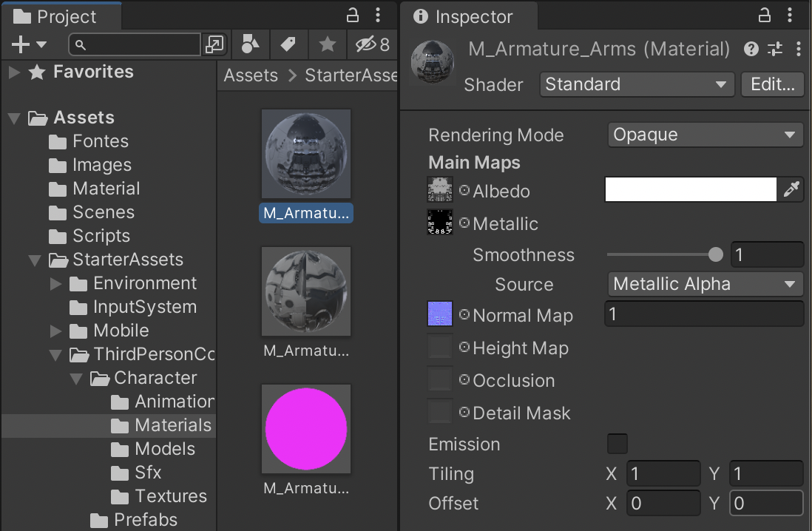Click the favorites star search icon

pos(327,45)
